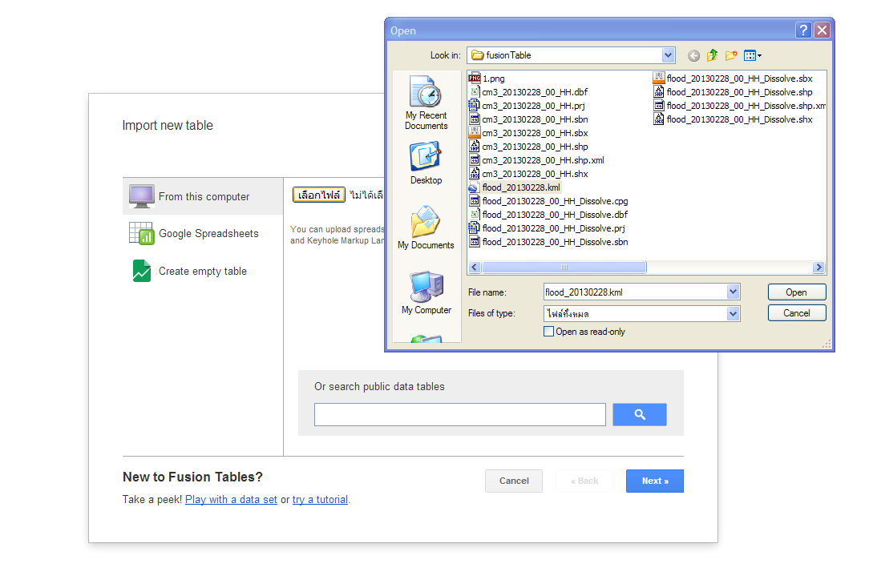Image resolution: width=869 pixels, height=588 pixels.
Task: Select file cm3_20130228_00_HH.sbx
Action: (529, 134)
